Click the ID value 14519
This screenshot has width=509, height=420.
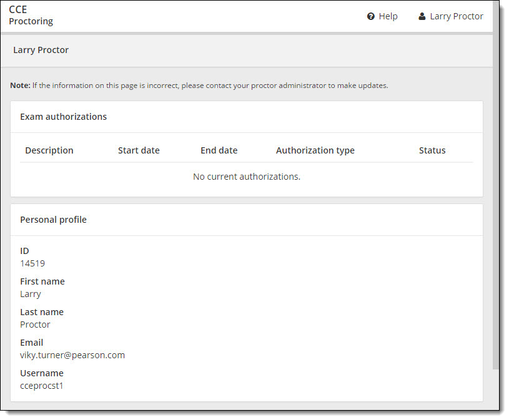[32, 263]
